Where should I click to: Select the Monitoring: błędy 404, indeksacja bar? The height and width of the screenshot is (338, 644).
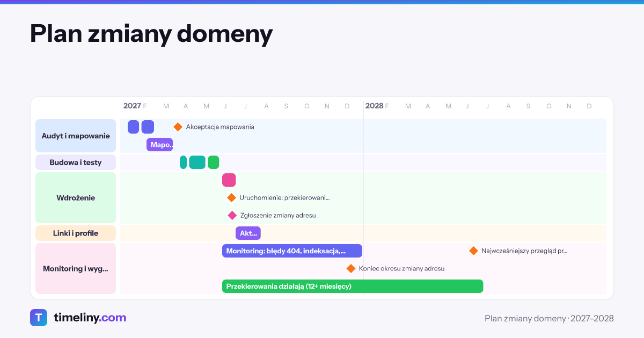click(292, 251)
